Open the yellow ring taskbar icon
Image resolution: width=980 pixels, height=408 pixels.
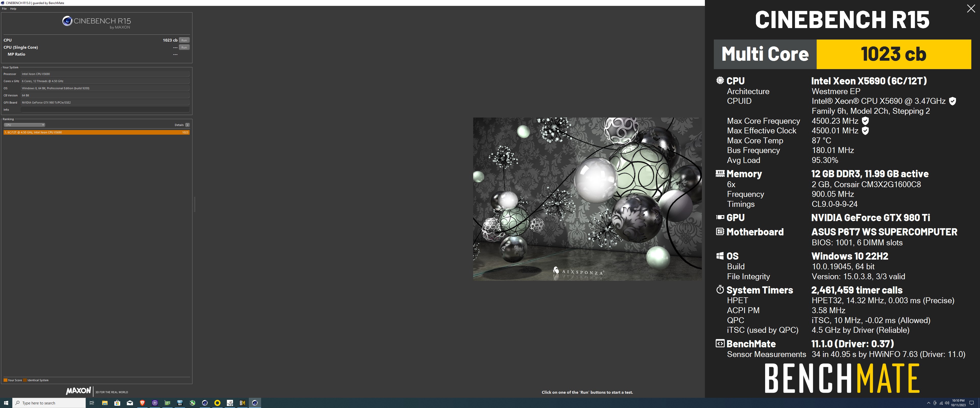point(217,403)
